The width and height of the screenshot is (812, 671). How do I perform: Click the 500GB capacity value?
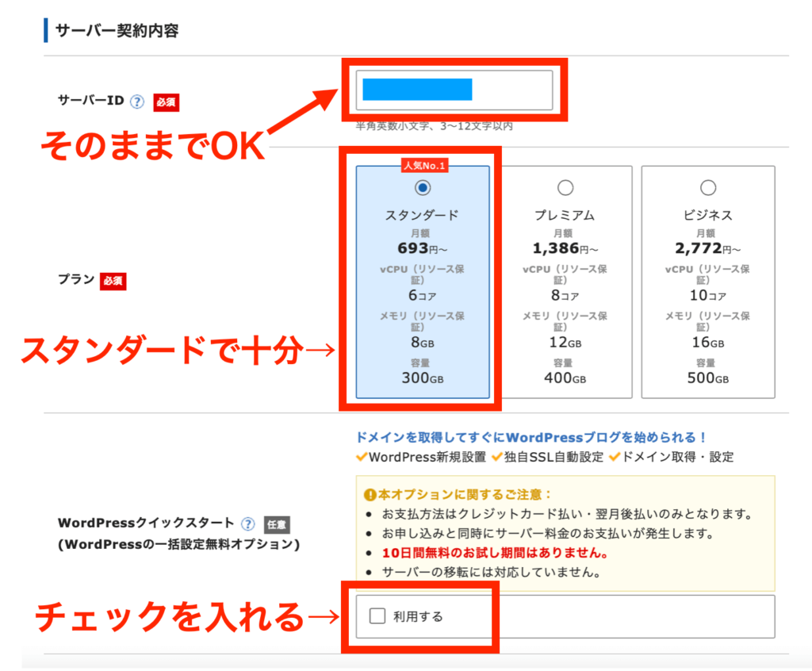coord(708,378)
